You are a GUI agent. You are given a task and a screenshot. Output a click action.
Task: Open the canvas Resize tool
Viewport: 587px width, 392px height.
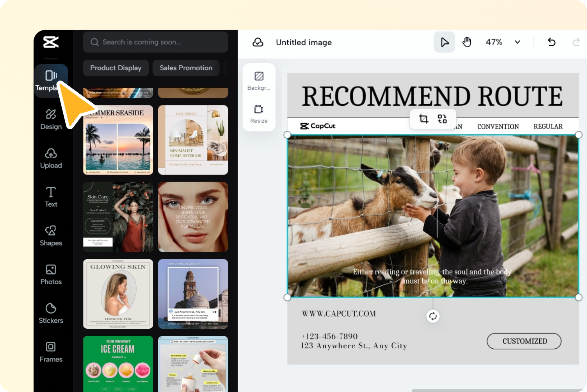point(259,114)
